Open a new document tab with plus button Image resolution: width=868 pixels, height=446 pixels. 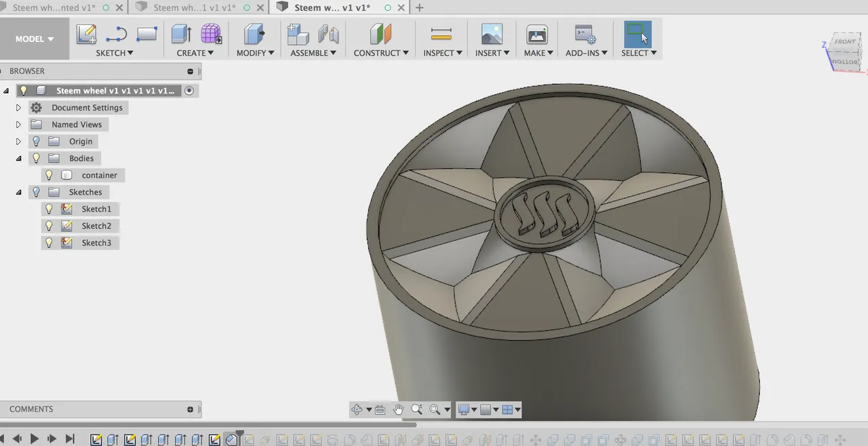[419, 8]
